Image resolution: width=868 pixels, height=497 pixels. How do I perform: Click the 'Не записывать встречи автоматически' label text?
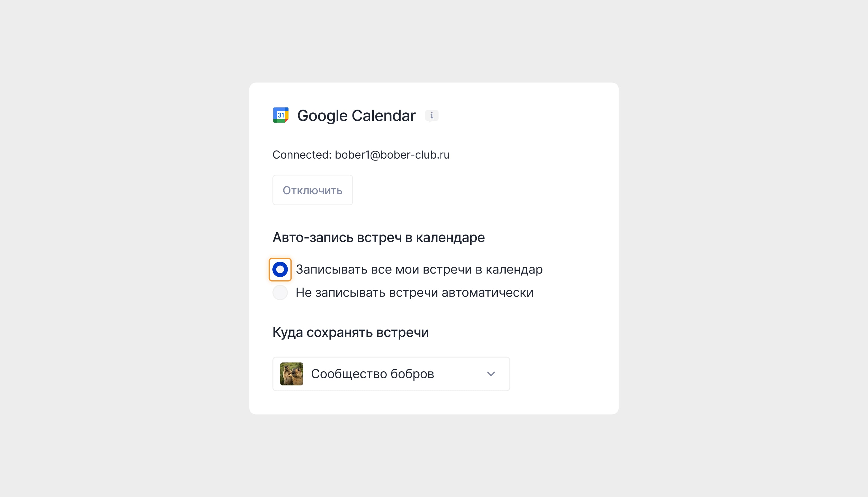(414, 293)
